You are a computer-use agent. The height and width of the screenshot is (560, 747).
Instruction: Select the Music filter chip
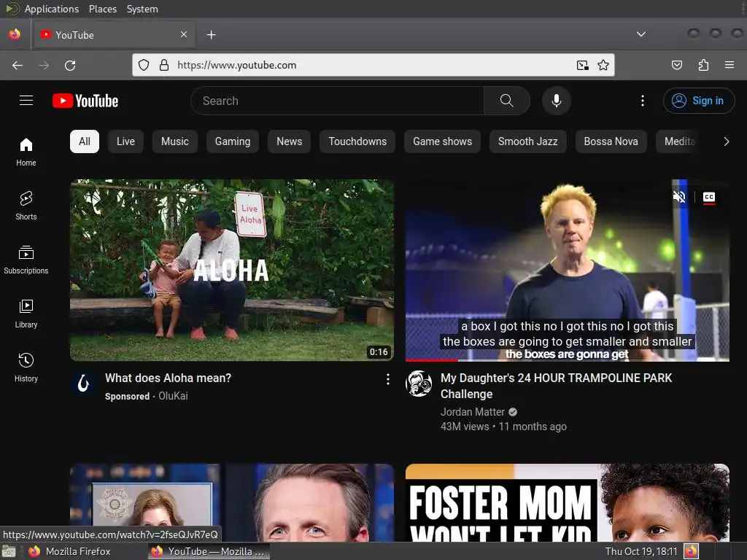tap(175, 141)
